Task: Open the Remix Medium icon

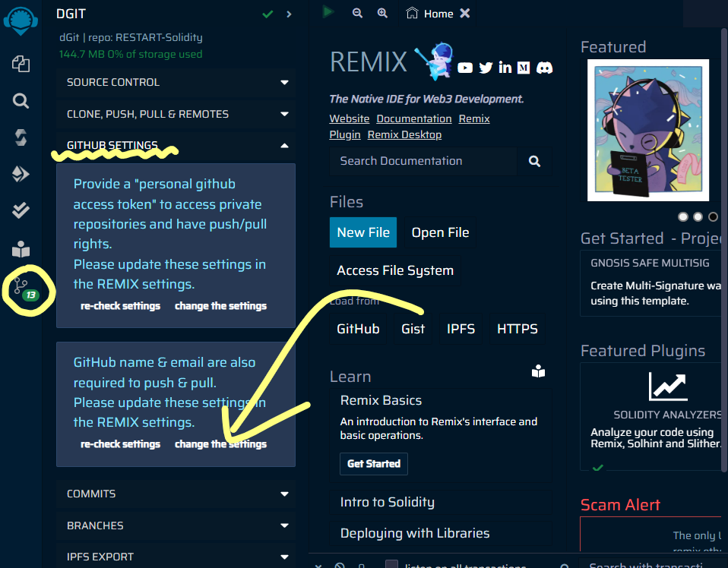Action: (x=524, y=68)
